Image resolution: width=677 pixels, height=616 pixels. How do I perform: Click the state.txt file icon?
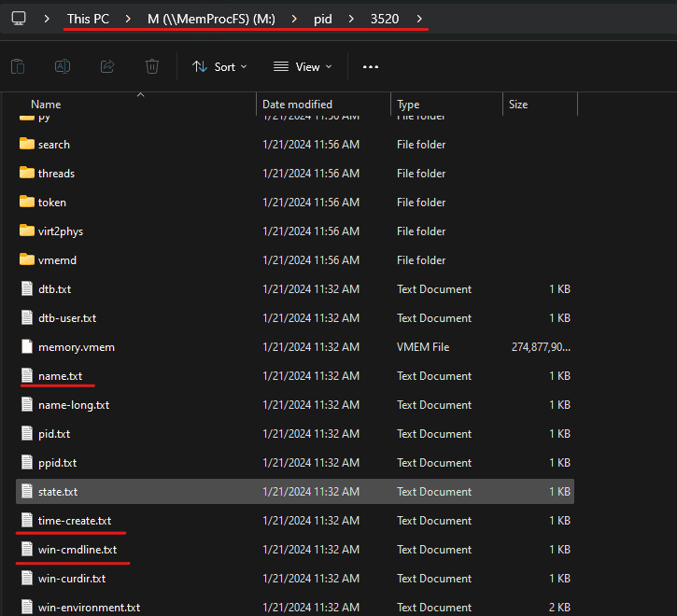tap(27, 491)
